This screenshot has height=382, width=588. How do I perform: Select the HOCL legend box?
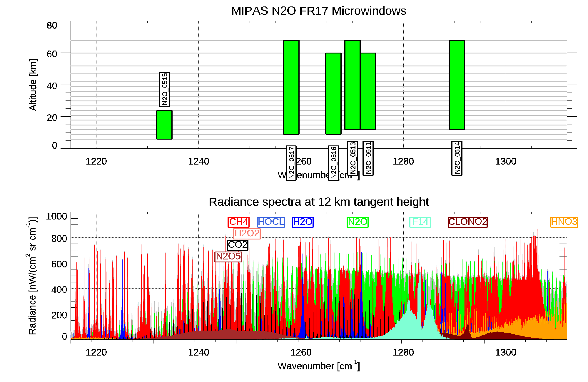271,222
